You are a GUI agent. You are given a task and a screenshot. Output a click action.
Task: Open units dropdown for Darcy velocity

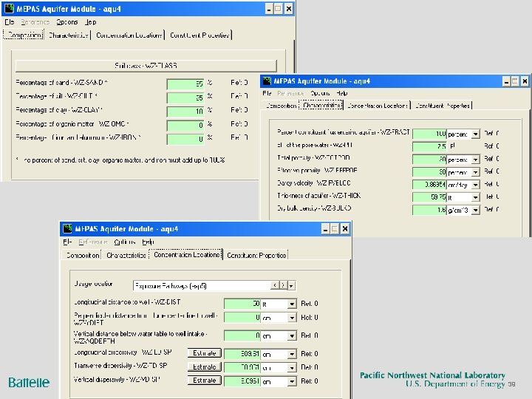click(476, 185)
